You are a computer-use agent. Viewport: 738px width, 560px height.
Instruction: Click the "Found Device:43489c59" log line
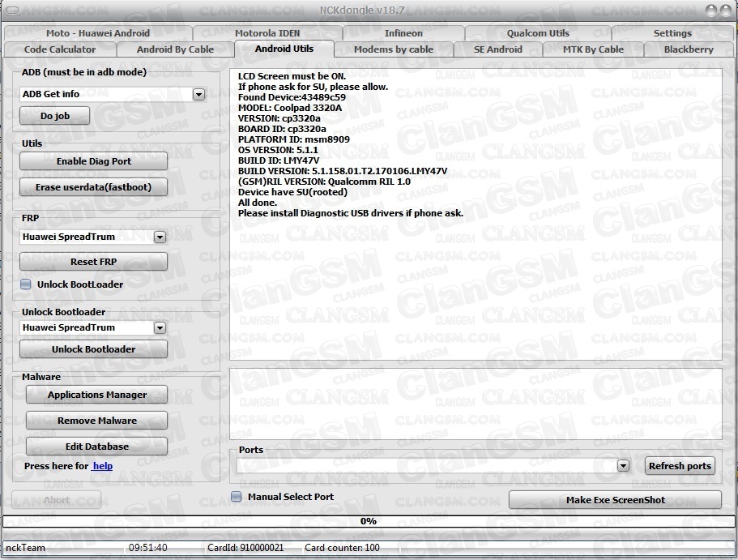[x=292, y=97]
